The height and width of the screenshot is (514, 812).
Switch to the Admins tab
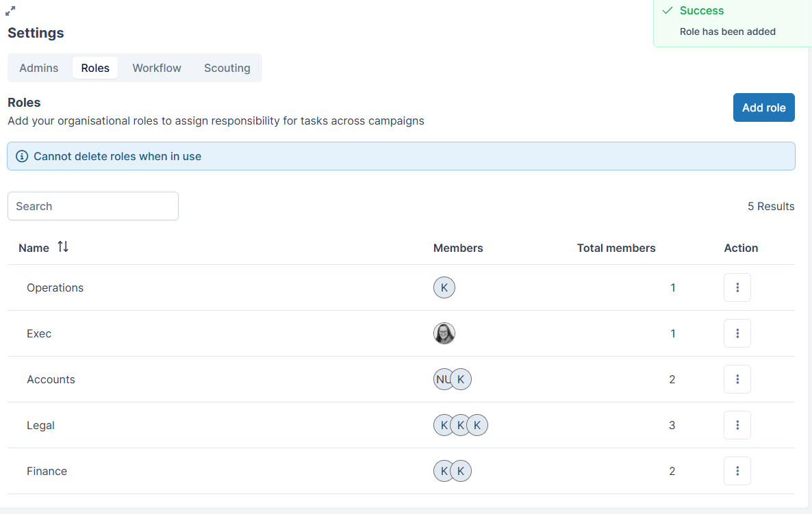pos(39,68)
